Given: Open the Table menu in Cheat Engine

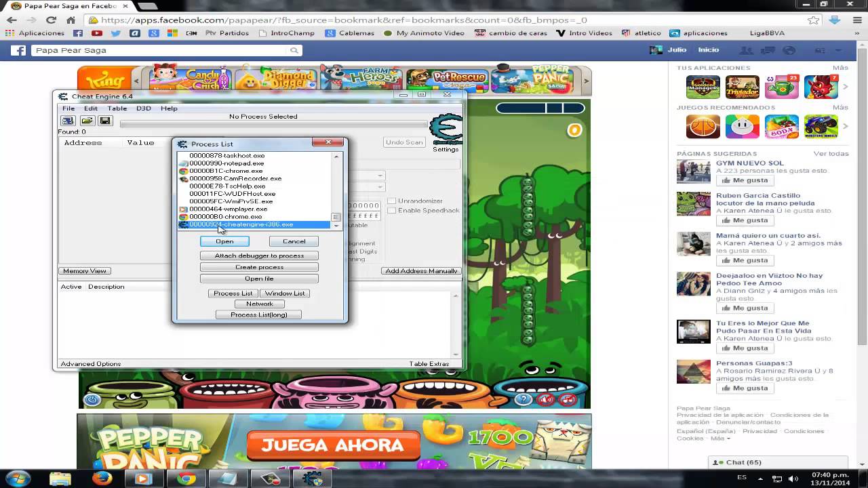Looking at the screenshot, I should [117, 108].
